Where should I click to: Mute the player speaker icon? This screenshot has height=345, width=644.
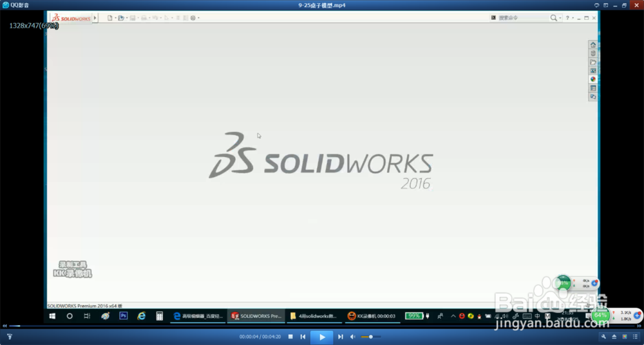[353, 337]
